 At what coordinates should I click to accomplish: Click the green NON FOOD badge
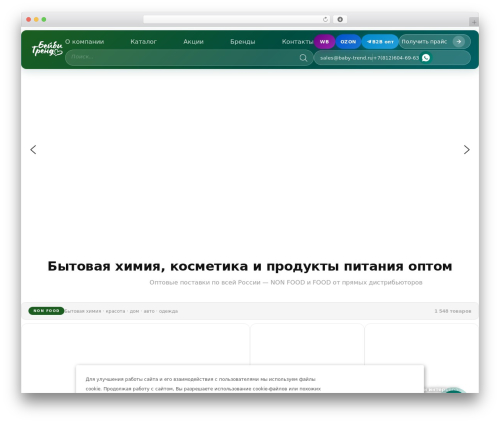(x=46, y=311)
